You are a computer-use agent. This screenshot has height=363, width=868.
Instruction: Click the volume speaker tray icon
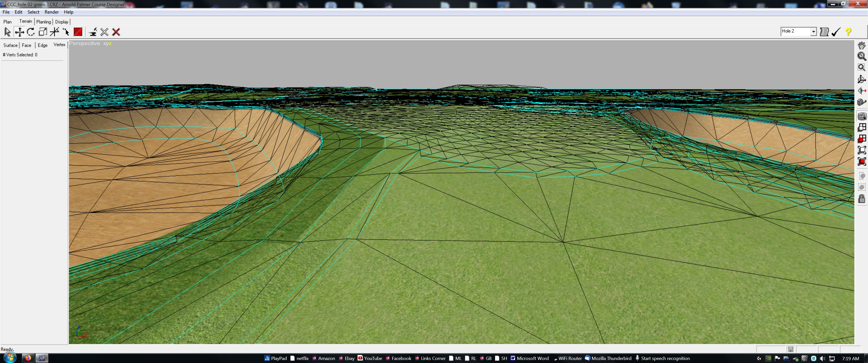pos(823,358)
